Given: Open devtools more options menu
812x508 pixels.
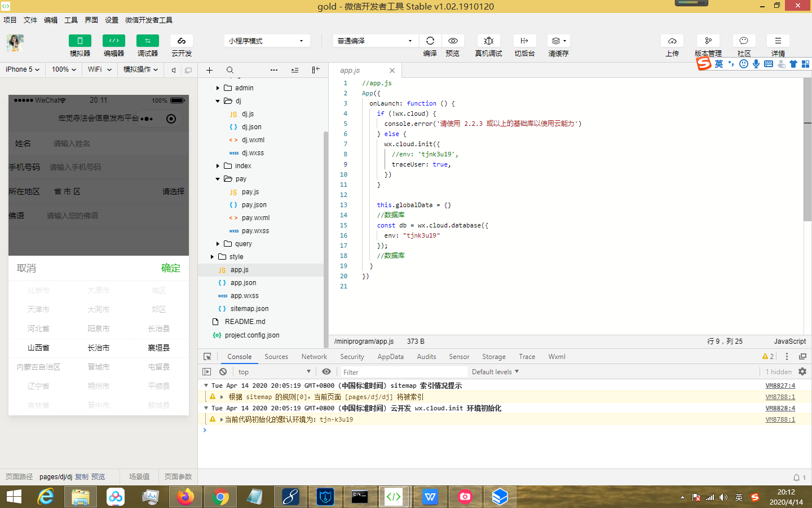Looking at the screenshot, I should [787, 357].
